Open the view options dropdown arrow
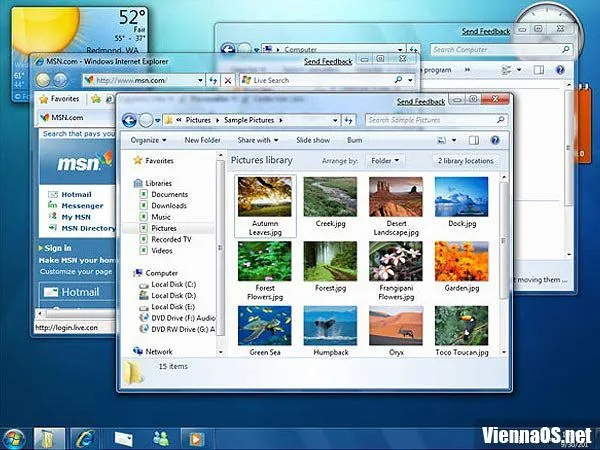Viewport: 600px width, 450px height. pyautogui.click(x=455, y=140)
